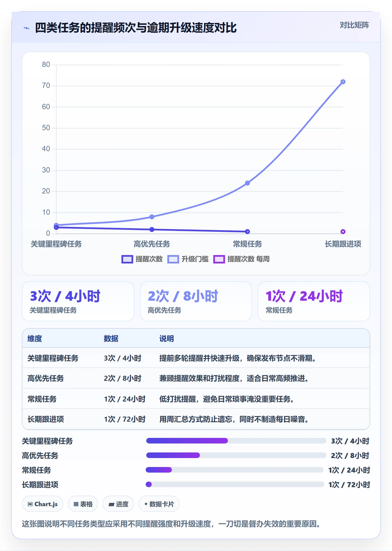Click the description starting 用周汇总方式
This screenshot has height=551, width=392.
(234, 419)
